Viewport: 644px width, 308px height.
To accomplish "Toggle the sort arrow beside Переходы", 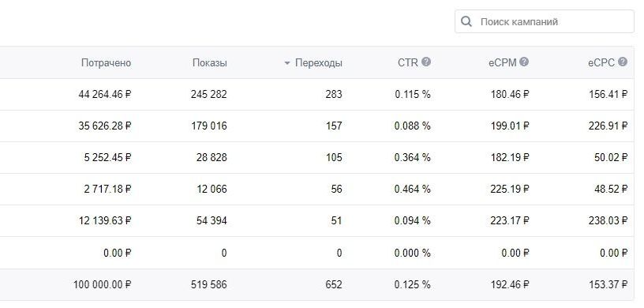I will click(x=287, y=63).
